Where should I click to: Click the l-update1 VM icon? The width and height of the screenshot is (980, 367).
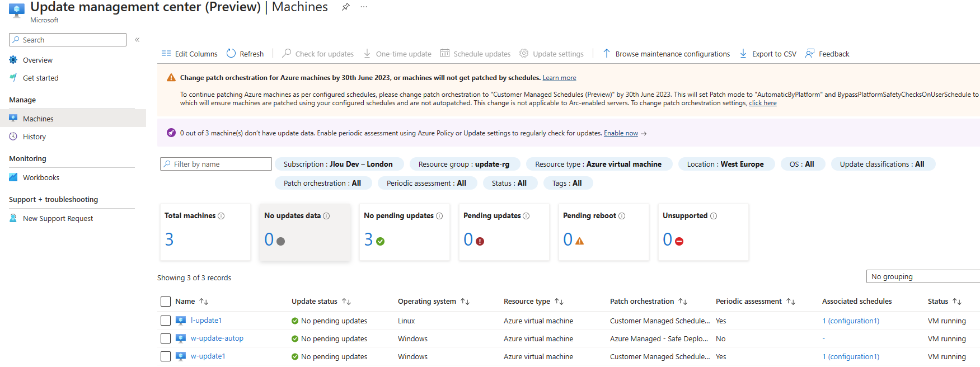click(x=181, y=321)
